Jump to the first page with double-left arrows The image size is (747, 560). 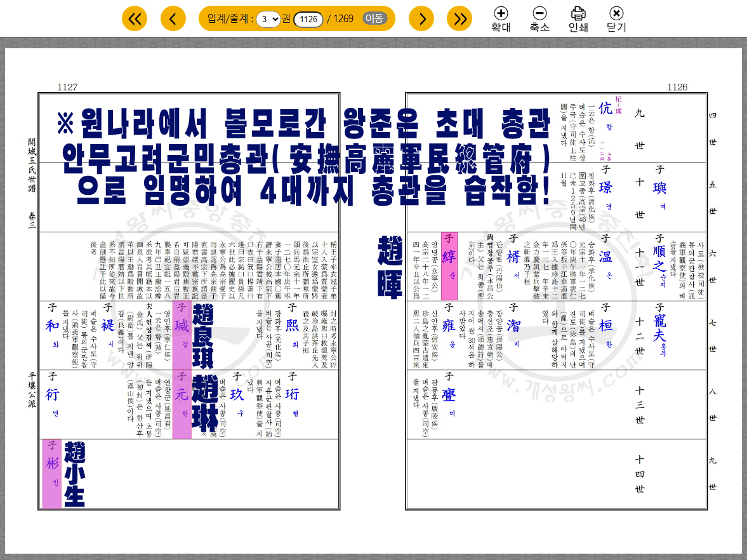tap(135, 19)
